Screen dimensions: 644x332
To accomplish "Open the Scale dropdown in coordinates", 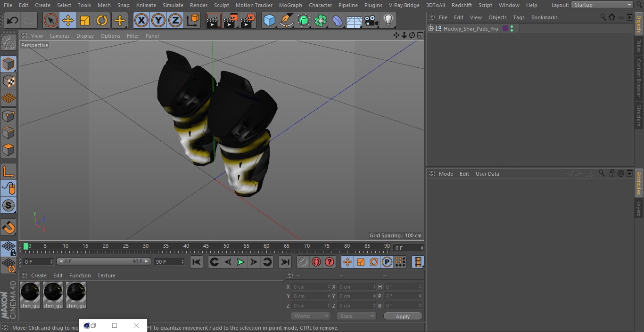I will click(x=356, y=316).
